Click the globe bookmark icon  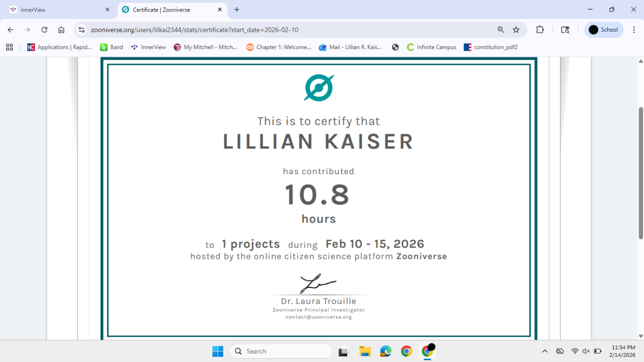point(395,47)
